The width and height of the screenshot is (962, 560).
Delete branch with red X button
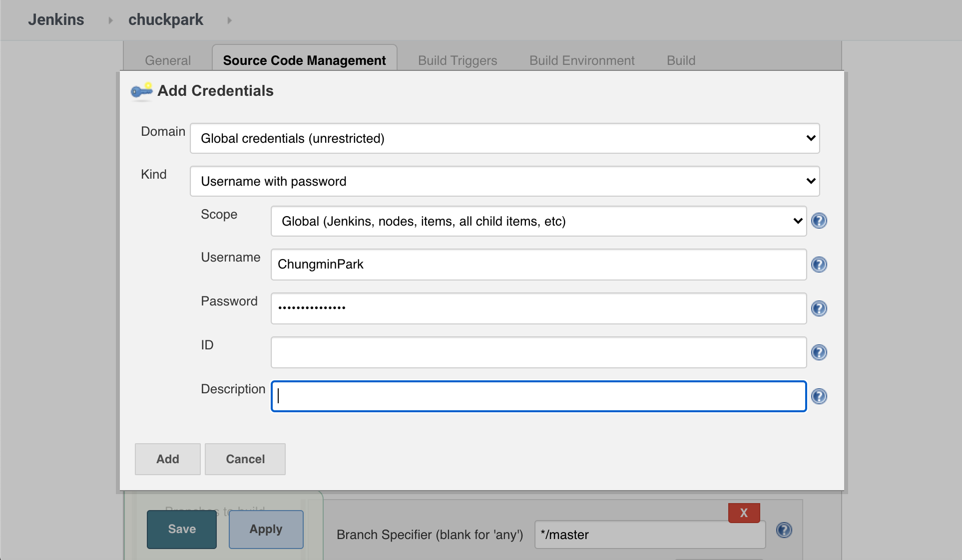744,513
